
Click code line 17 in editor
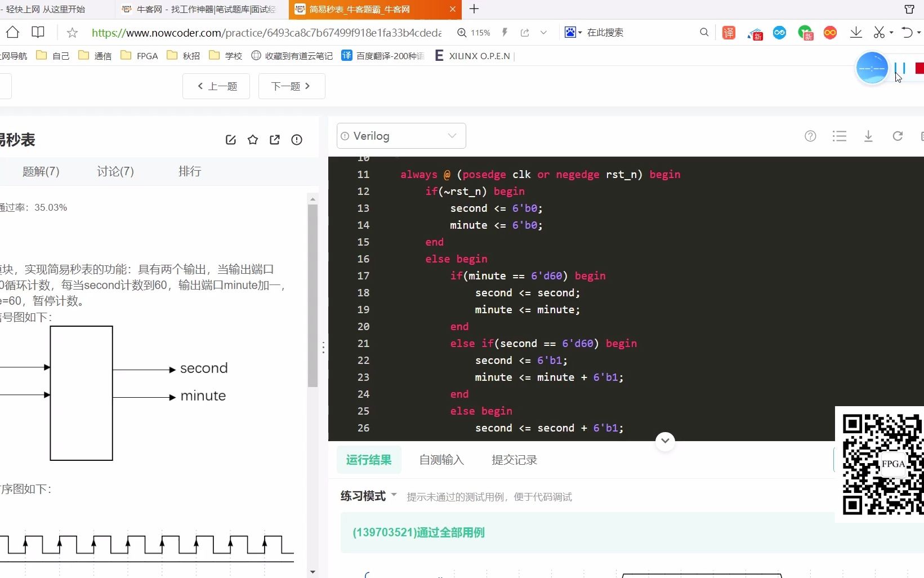[528, 275]
